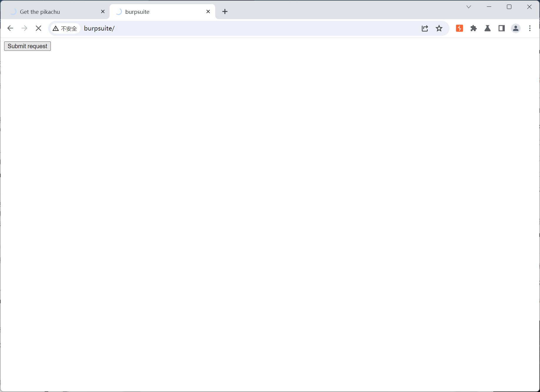Open a new browser tab
Screen dimensions: 540x392
pos(225,11)
